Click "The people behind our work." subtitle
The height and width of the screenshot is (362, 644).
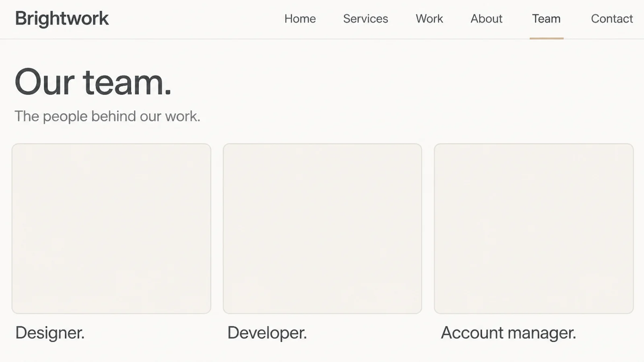[x=107, y=116]
